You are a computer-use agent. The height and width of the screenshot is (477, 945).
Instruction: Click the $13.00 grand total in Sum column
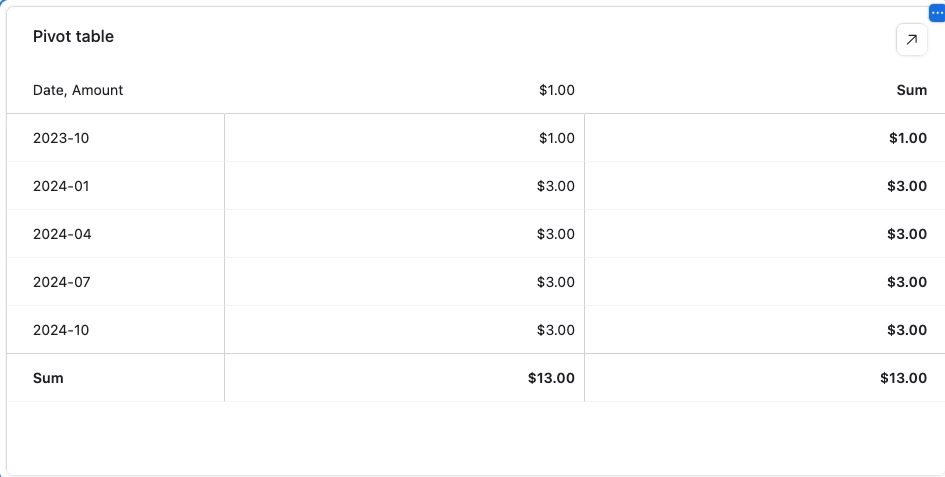point(903,378)
